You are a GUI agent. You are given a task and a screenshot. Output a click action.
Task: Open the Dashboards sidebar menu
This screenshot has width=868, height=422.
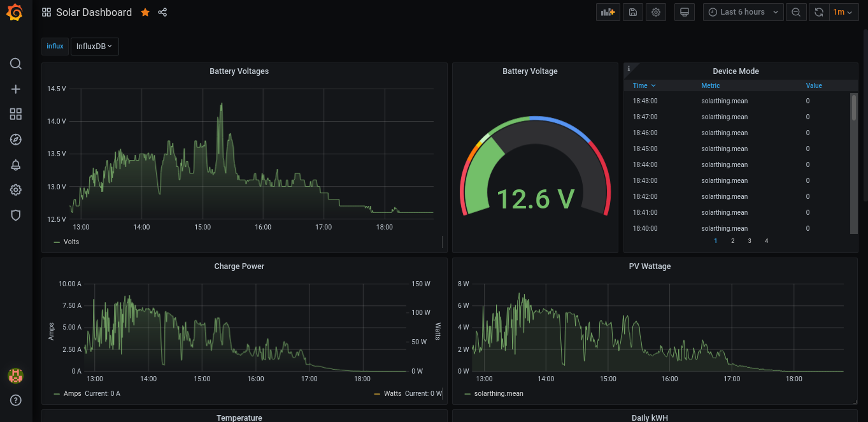coord(15,114)
